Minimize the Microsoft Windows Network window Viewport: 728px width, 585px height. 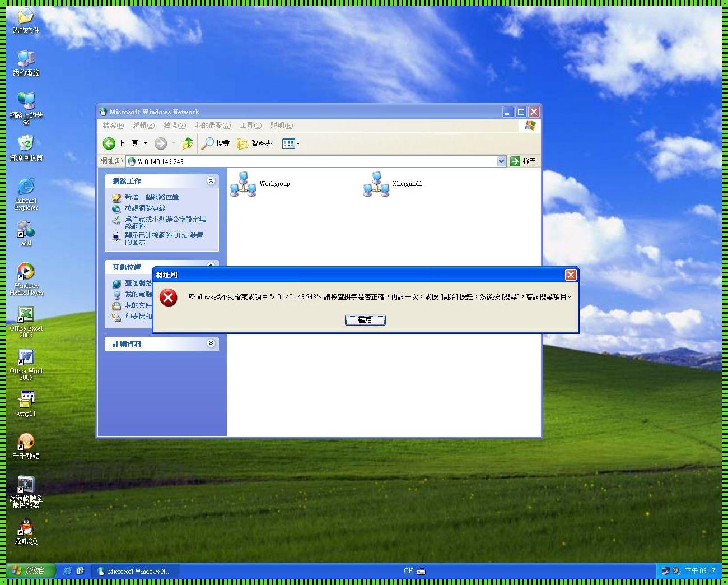pos(507,112)
